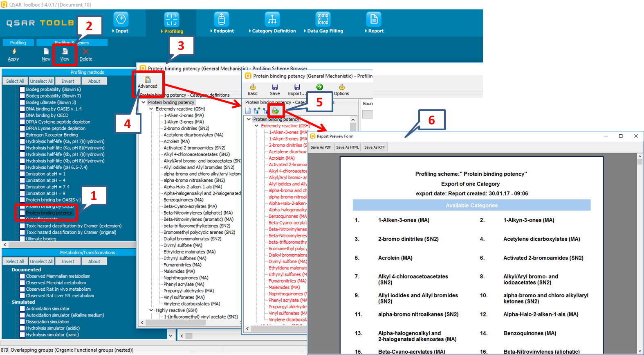The width and height of the screenshot is (644, 355).
Task: Click Invert in Metabolism/Transformations
Action: (68, 261)
